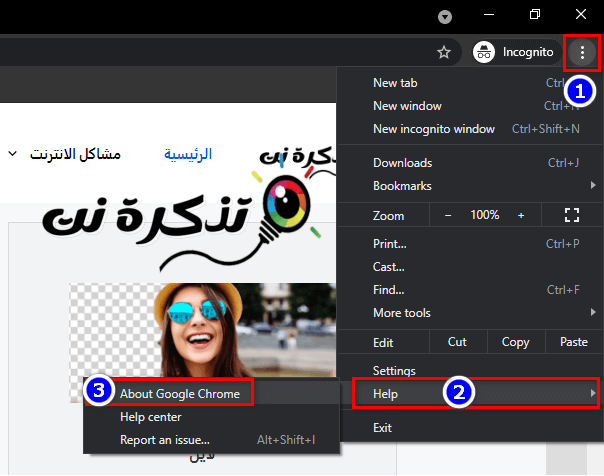Open the tab search dropdown arrow
The image size is (604, 476).
pyautogui.click(x=445, y=17)
